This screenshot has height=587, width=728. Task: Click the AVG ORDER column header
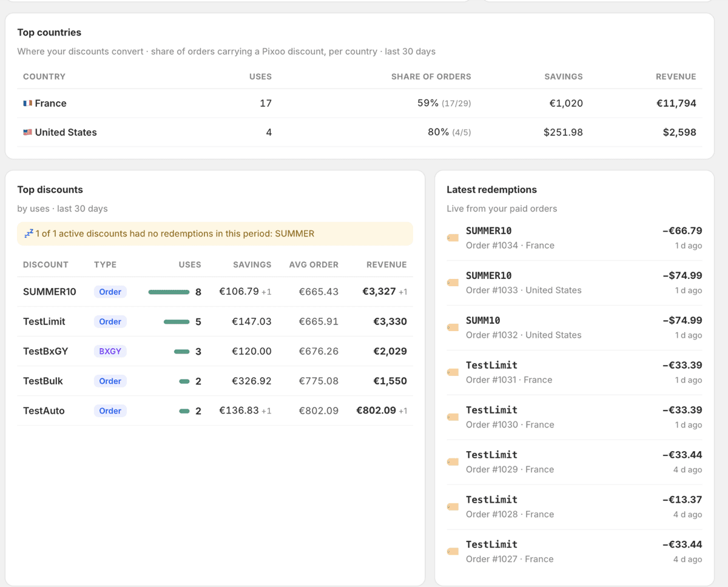coord(314,264)
